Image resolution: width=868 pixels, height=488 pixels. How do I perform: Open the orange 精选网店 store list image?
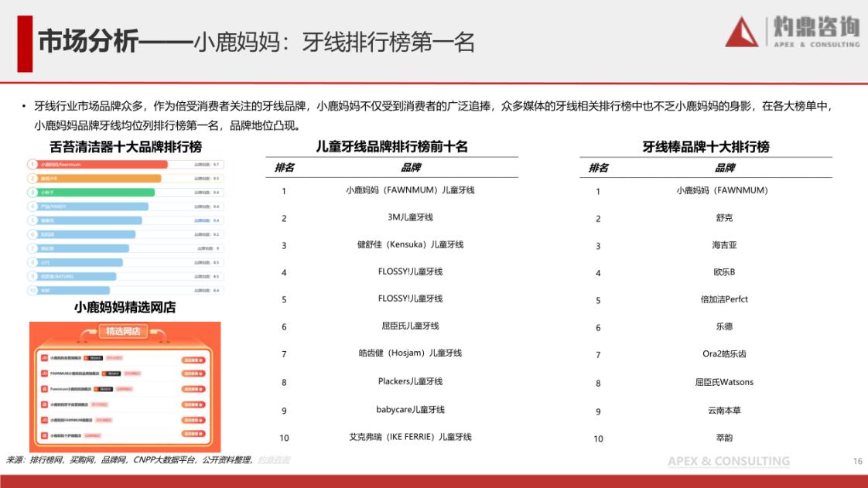[125, 387]
